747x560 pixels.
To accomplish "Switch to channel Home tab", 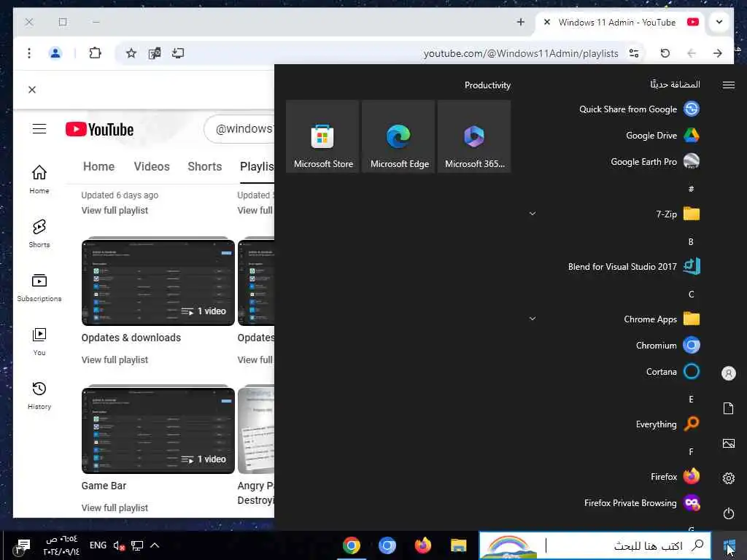I will [98, 167].
